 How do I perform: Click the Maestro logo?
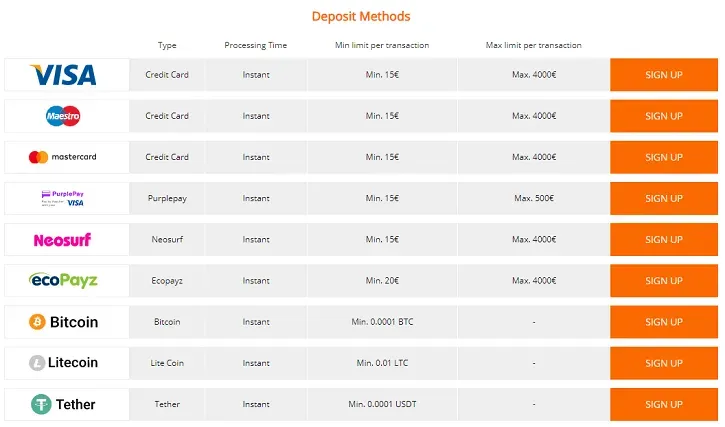click(x=63, y=116)
